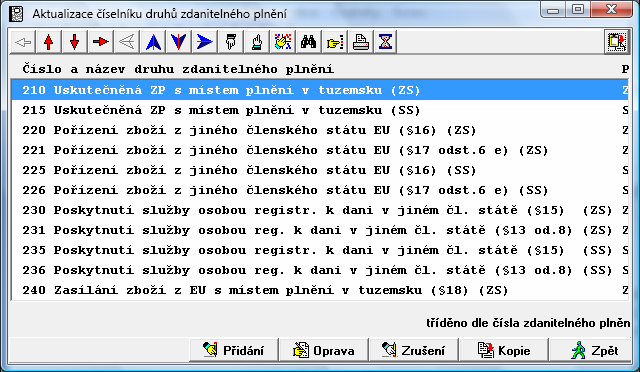Click the copy-to-clipboard icon at toolbar right
This screenshot has height=372, width=640.
coord(616,42)
